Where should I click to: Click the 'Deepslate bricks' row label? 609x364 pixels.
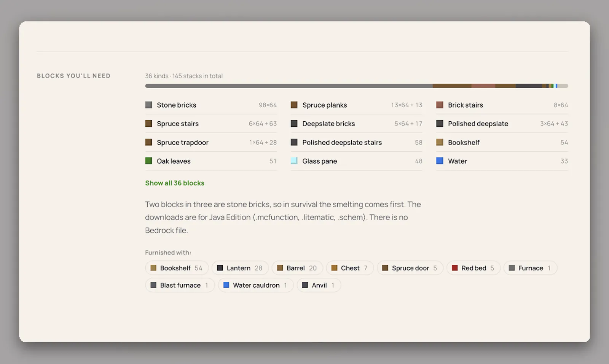[x=328, y=124]
